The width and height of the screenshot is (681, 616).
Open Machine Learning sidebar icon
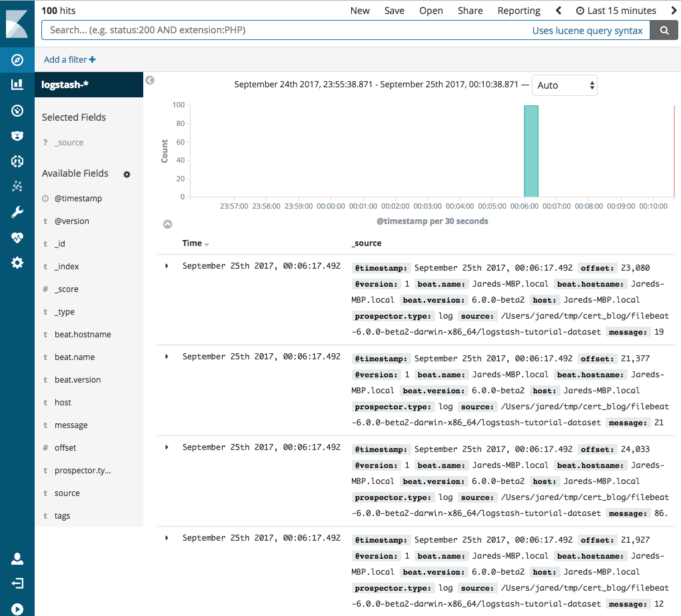[17, 161]
